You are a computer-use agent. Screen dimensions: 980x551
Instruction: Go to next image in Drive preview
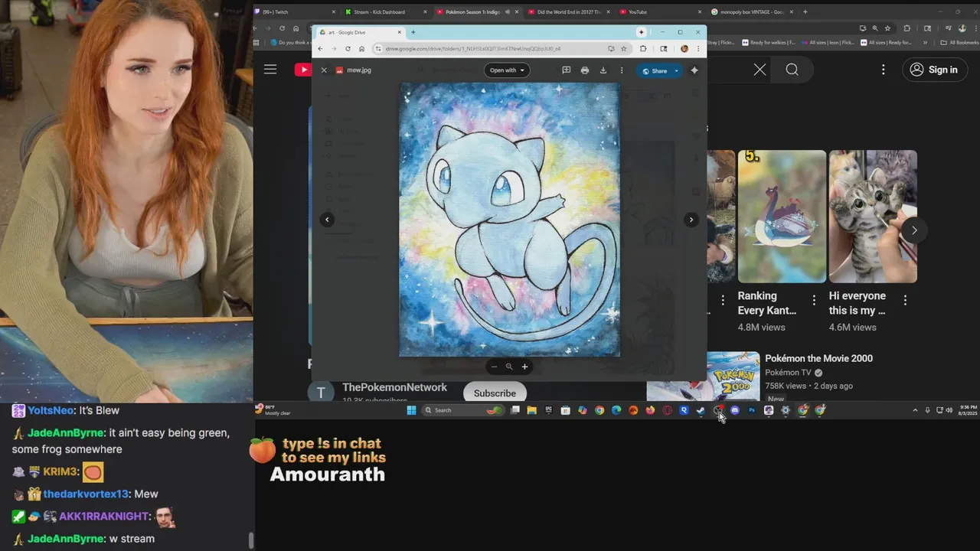pos(691,220)
